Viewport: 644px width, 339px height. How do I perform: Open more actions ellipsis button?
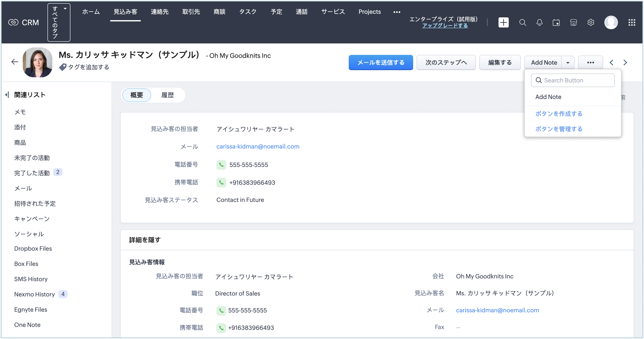591,63
